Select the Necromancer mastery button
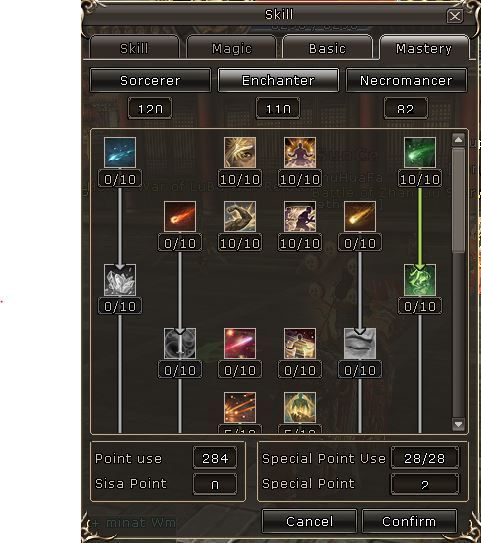The width and height of the screenshot is (481, 543). [406, 80]
